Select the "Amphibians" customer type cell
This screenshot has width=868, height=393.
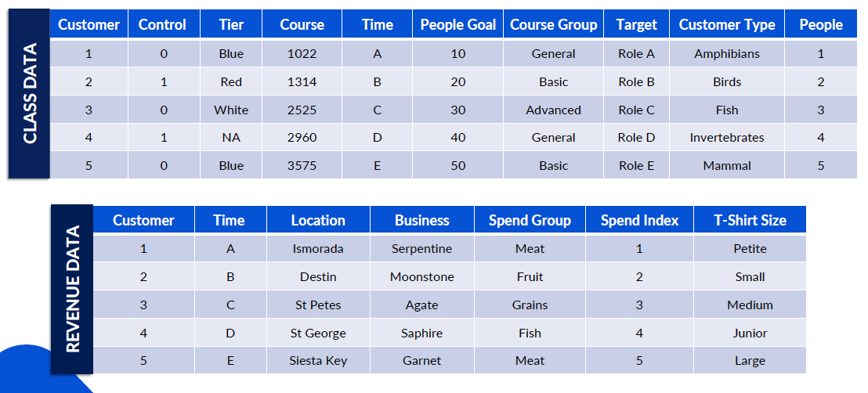[x=726, y=54]
